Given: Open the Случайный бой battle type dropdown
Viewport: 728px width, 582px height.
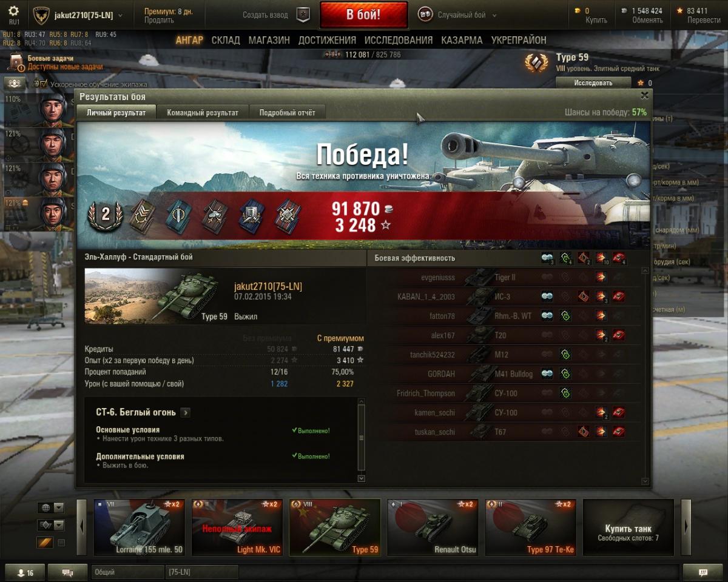Looking at the screenshot, I should pyautogui.click(x=458, y=15).
